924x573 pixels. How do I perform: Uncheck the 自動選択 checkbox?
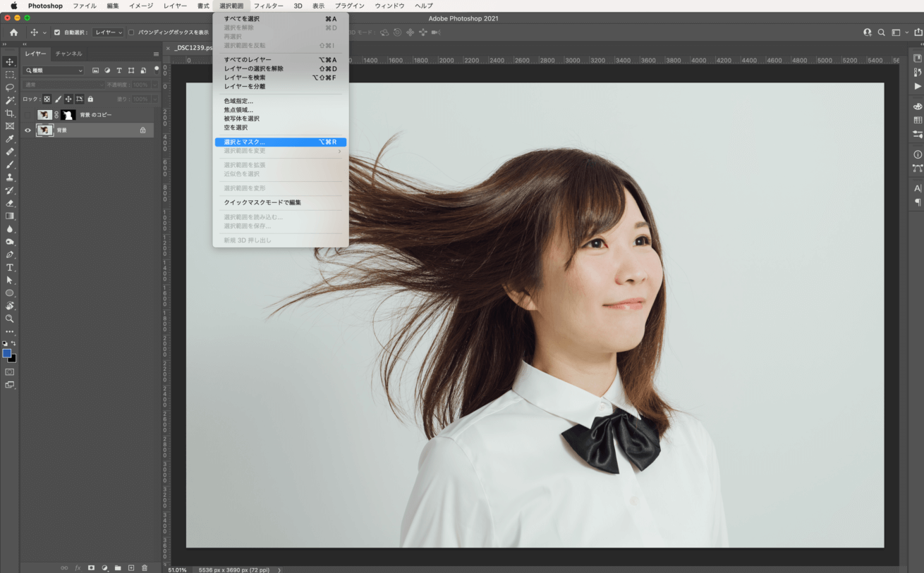coord(57,32)
